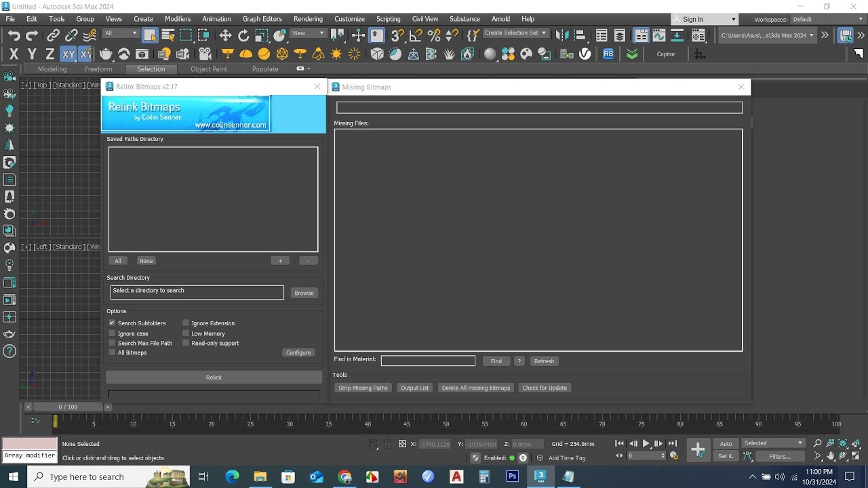Open Select by Name list icon
The image size is (868, 488).
coord(167,35)
